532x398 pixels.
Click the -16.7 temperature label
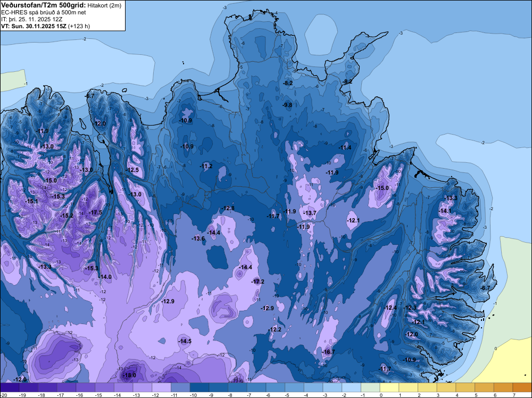[328, 352]
